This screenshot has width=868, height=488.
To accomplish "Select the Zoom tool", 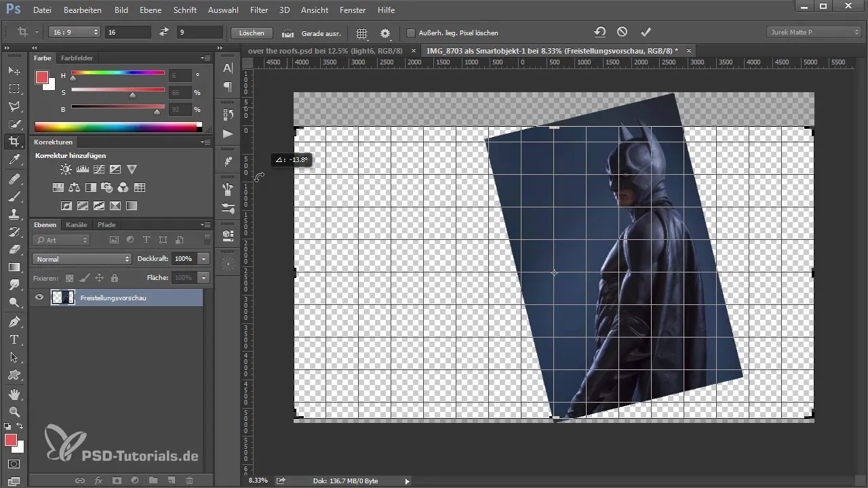I will pos(14,411).
